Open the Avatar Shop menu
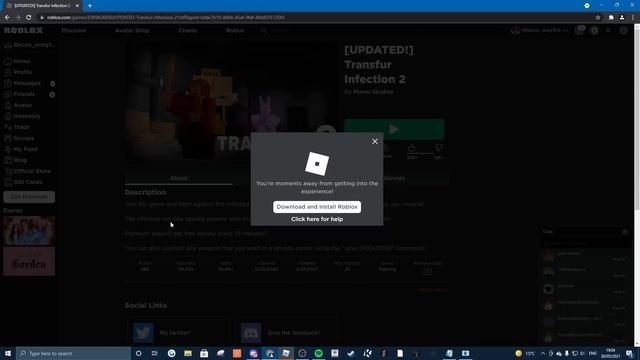The width and height of the screenshot is (640, 360). (132, 30)
